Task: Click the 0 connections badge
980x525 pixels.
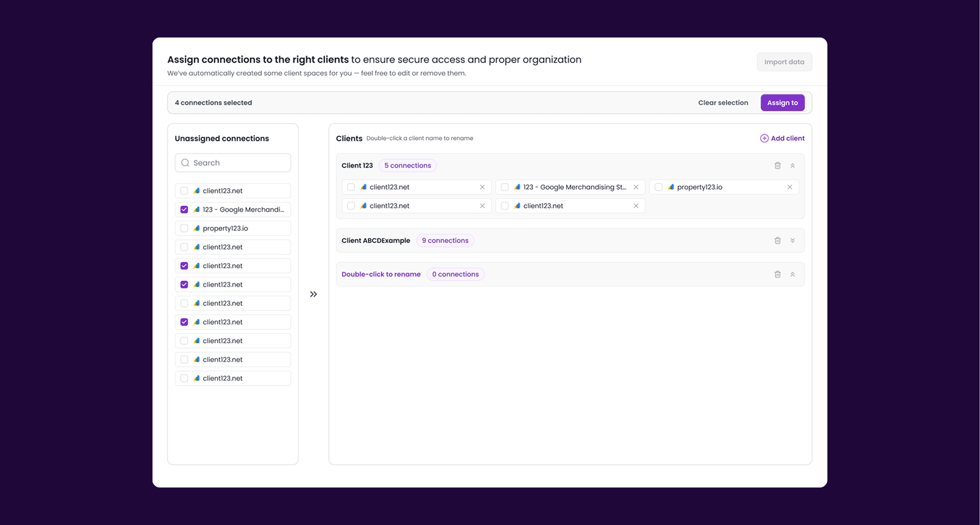Action: [x=455, y=274]
